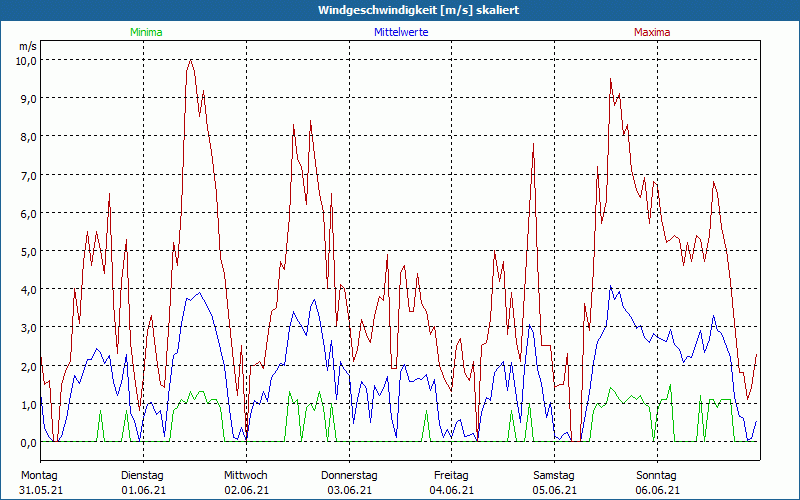Click the date 06.06.21
Image resolution: width=800 pixels, height=500 pixels.
click(657, 490)
